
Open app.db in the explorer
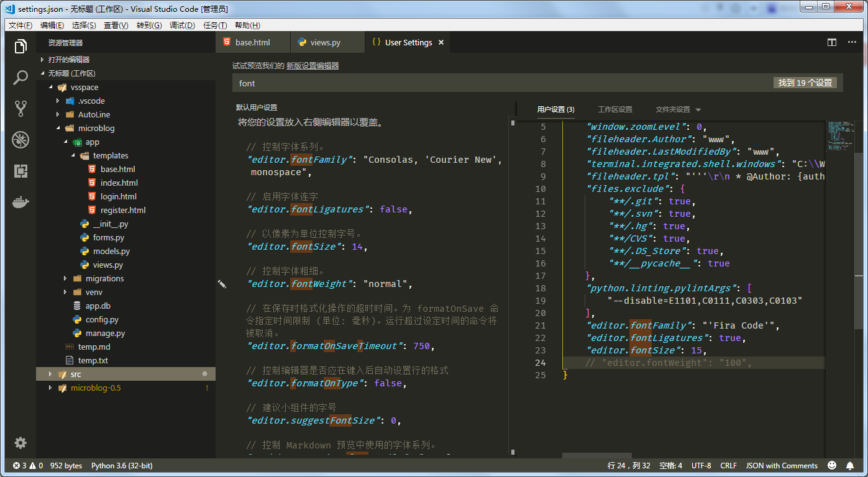[98, 306]
